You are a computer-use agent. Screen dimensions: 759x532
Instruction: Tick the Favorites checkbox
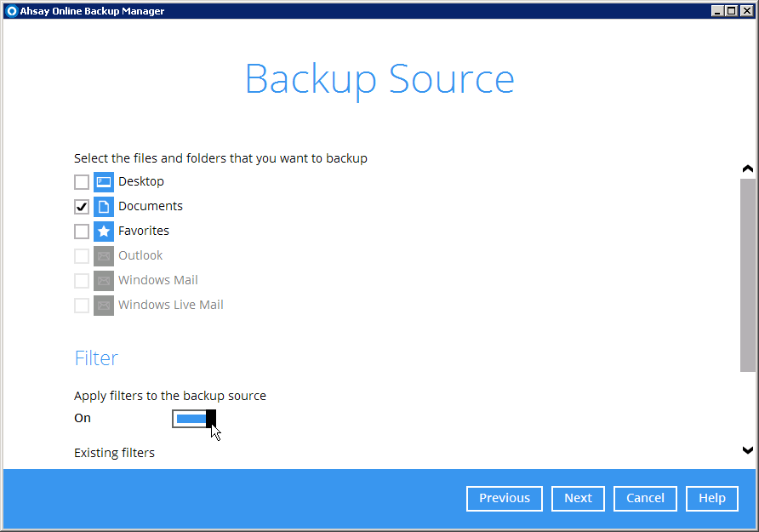tap(82, 232)
